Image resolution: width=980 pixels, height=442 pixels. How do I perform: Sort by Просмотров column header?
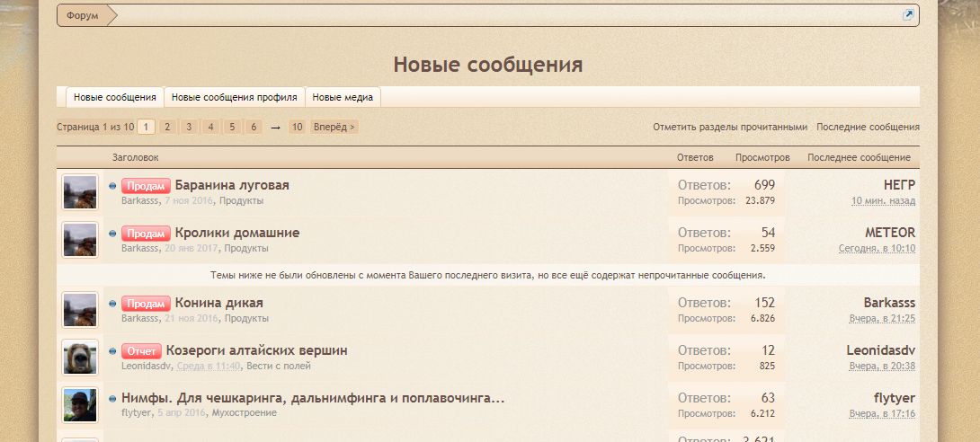tap(762, 157)
